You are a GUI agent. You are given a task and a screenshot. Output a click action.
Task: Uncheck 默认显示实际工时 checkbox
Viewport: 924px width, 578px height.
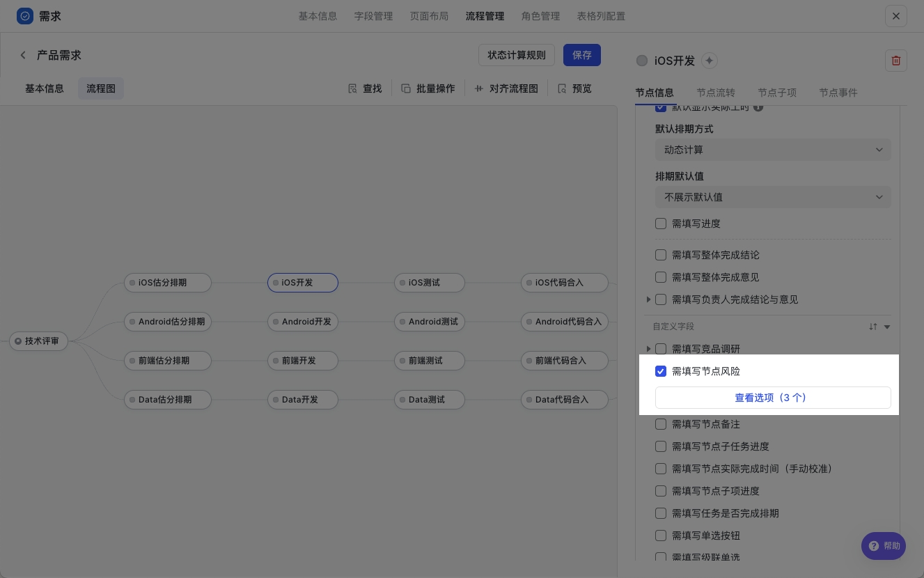pos(661,109)
